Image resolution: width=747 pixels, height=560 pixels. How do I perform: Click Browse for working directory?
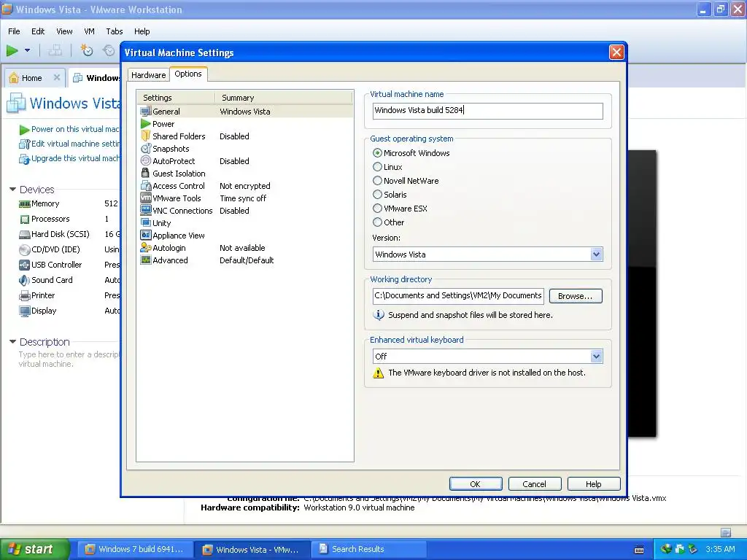pos(576,296)
